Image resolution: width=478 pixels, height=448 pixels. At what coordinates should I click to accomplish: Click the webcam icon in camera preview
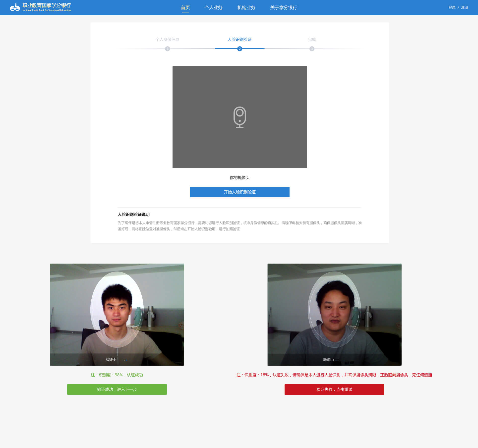[239, 117]
